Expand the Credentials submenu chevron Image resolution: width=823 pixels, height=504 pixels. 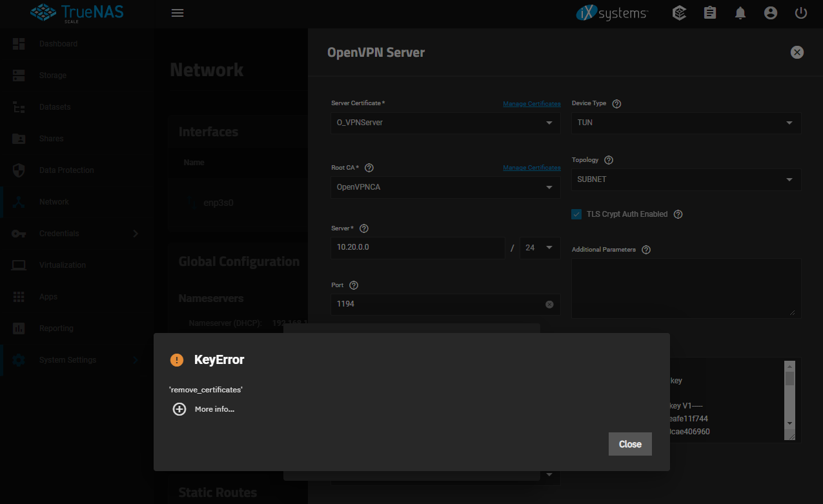[x=136, y=234]
